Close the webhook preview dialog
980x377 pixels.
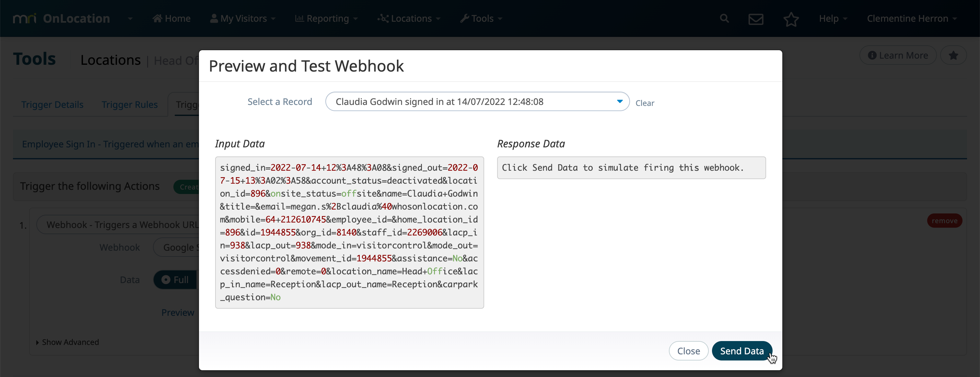point(688,351)
